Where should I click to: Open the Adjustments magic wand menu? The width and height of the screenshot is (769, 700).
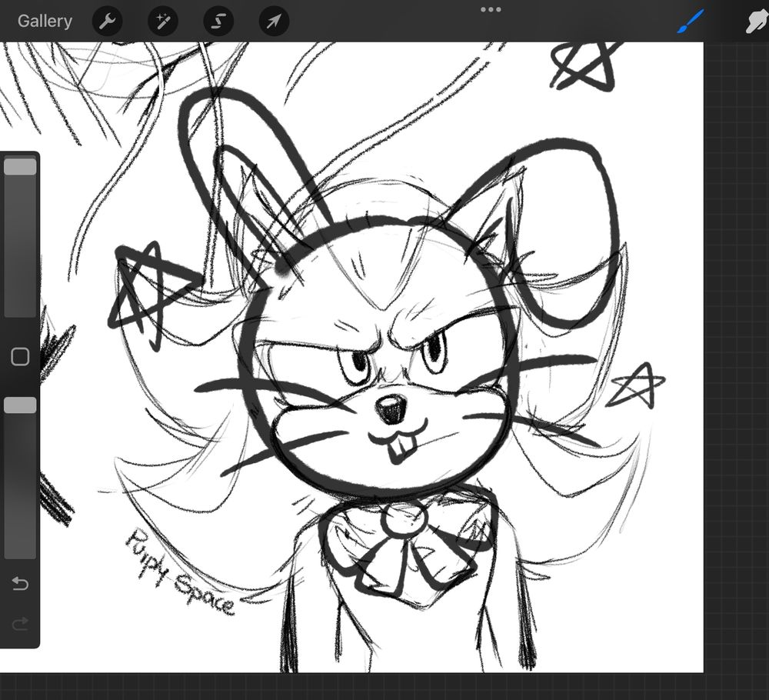pyautogui.click(x=163, y=21)
